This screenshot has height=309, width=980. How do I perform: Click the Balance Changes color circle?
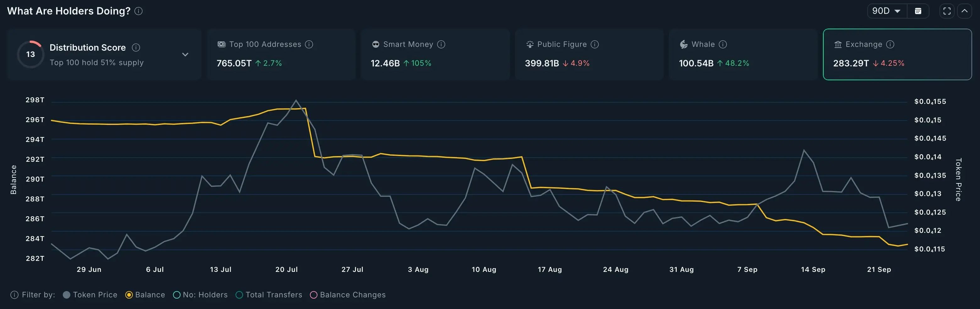click(x=313, y=295)
